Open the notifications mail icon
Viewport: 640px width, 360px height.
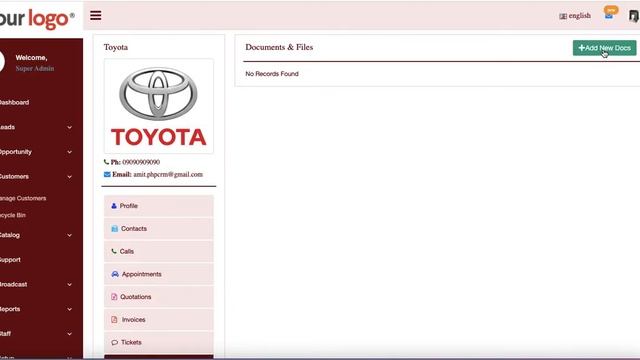[x=609, y=16]
